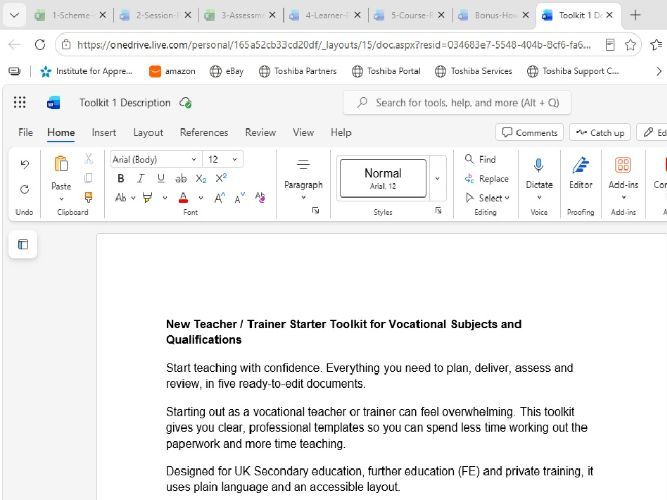Open the navigation pane icon left of page
This screenshot has height=500, width=667.
23,244
